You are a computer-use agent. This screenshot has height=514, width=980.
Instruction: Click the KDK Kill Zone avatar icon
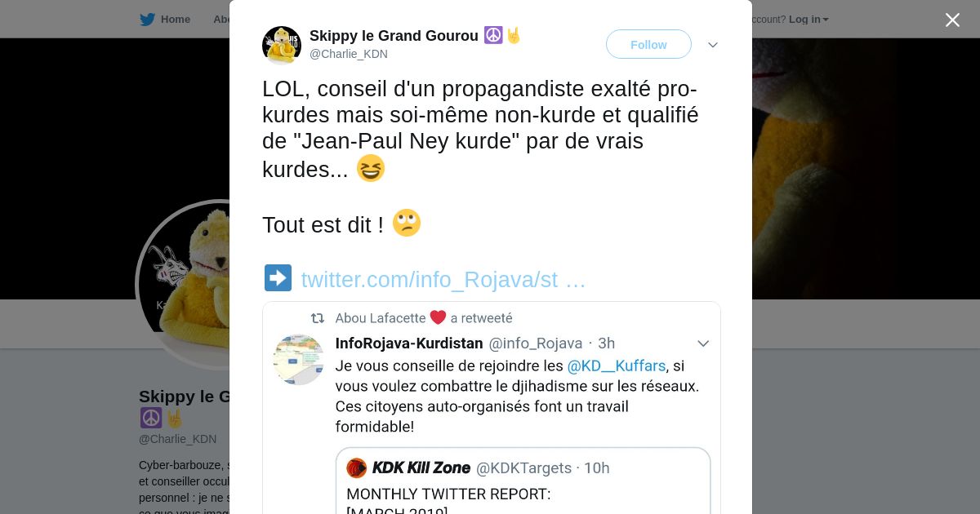pos(357,467)
